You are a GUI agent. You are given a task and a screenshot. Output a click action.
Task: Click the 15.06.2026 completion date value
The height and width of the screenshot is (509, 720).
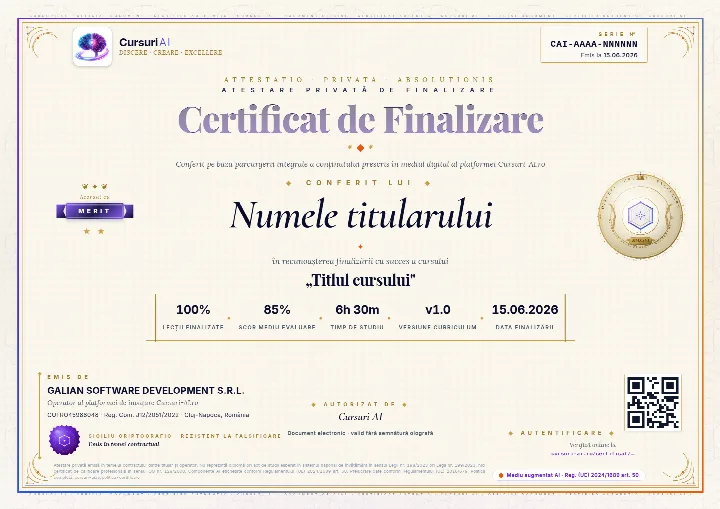pos(525,310)
